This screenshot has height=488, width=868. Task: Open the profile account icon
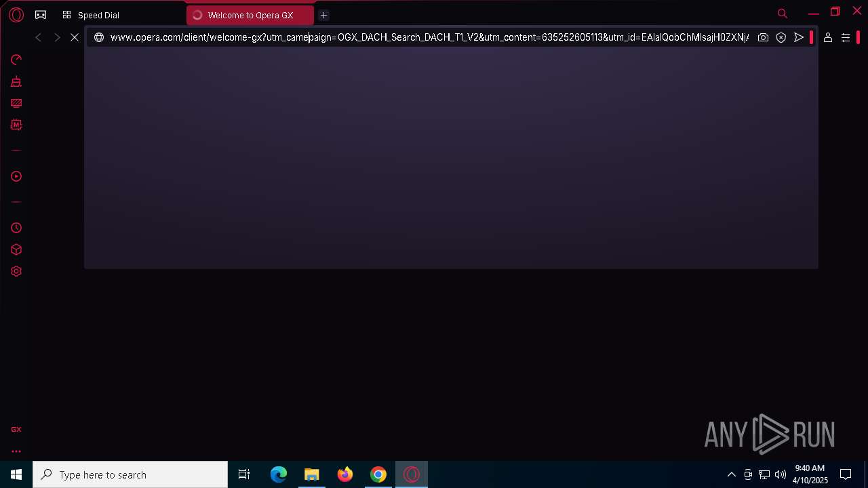click(x=828, y=37)
